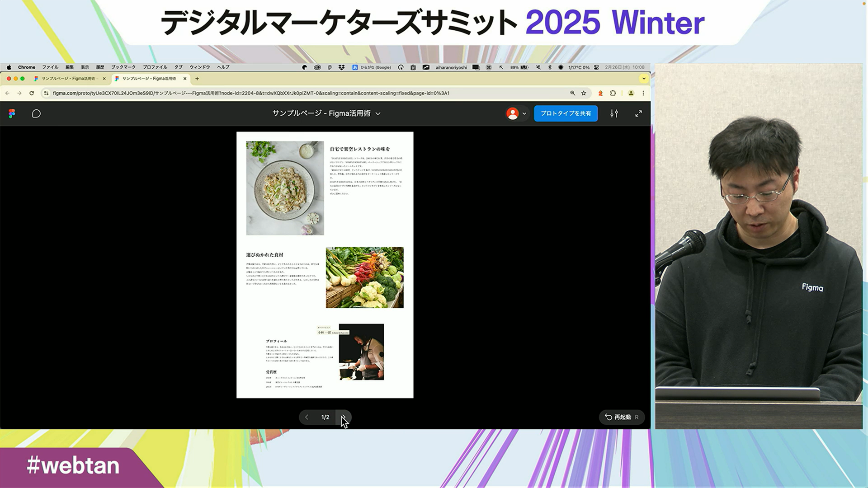
Task: Click the Chrome extensions puzzle icon
Action: coord(613,93)
